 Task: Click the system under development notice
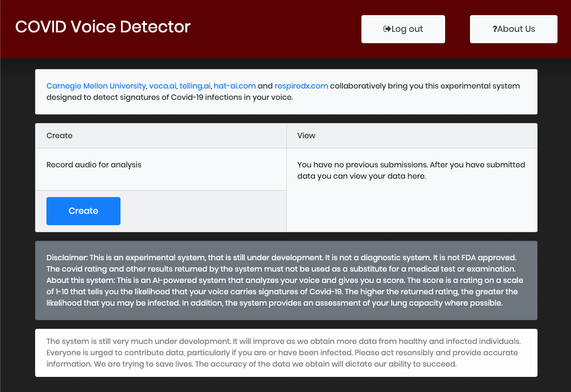pyautogui.click(x=286, y=353)
